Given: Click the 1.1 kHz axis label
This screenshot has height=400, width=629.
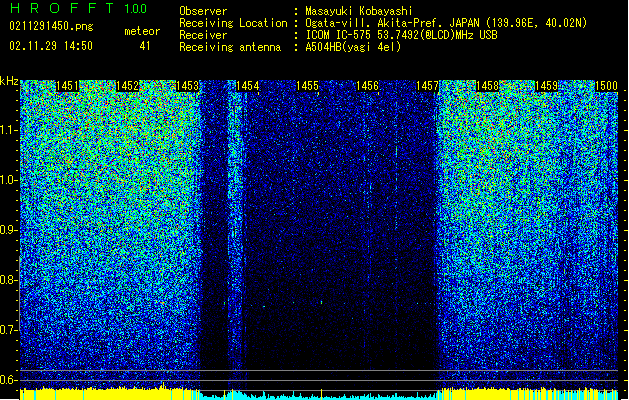Looking at the screenshot, I should tap(8, 130).
